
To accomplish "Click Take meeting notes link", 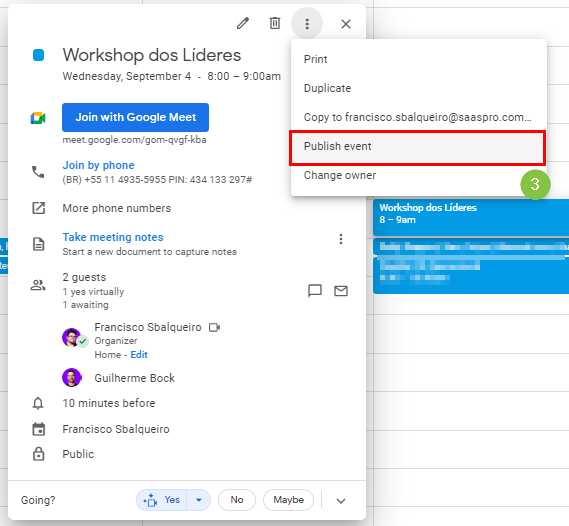I will tap(113, 237).
